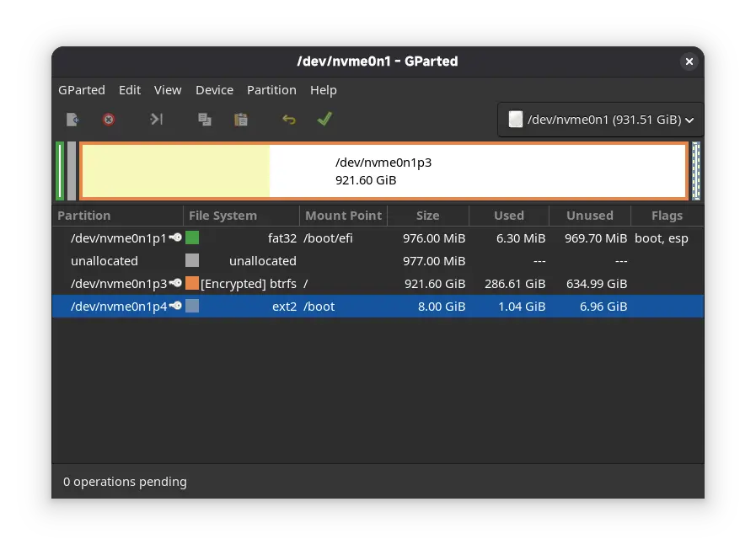Click the New partition toolbar icon
756x555 pixels.
point(72,119)
